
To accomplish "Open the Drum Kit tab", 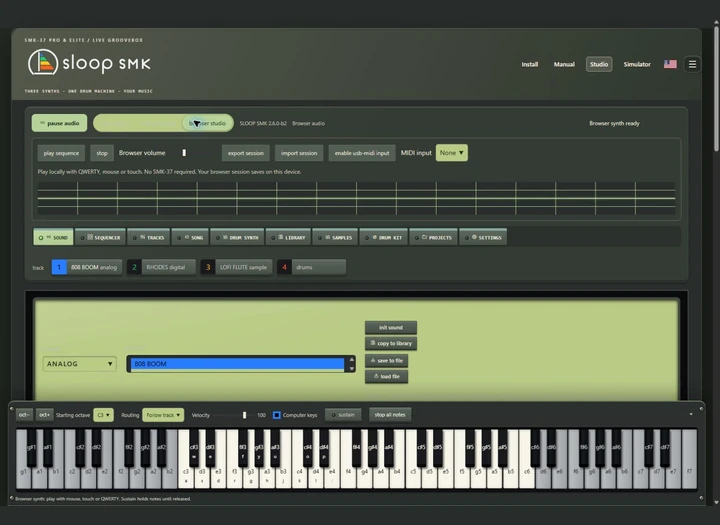I will pos(384,237).
